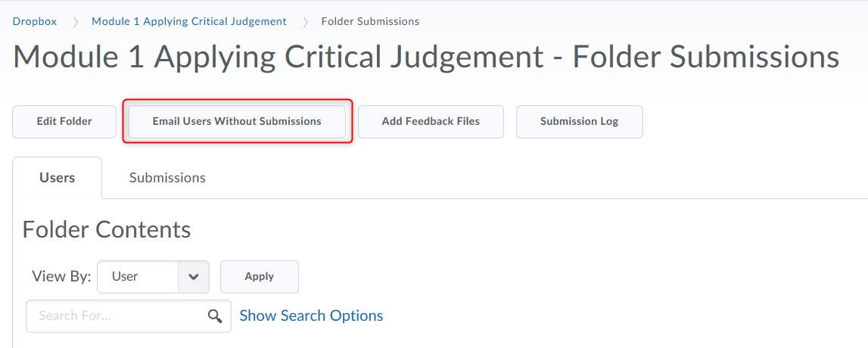Click the chevron arrow on View By dropdown
The width and height of the screenshot is (868, 348).
[x=194, y=277]
